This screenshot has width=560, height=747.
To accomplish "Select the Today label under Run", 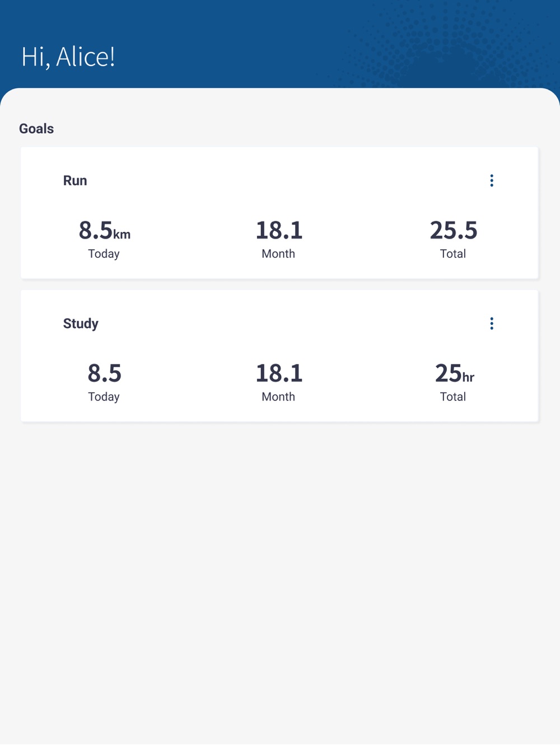I will pyautogui.click(x=104, y=254).
